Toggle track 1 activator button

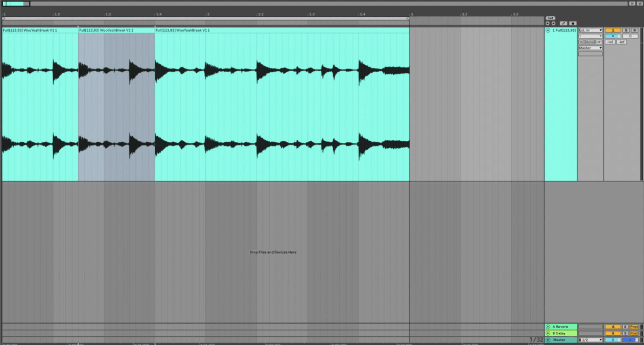[613, 30]
